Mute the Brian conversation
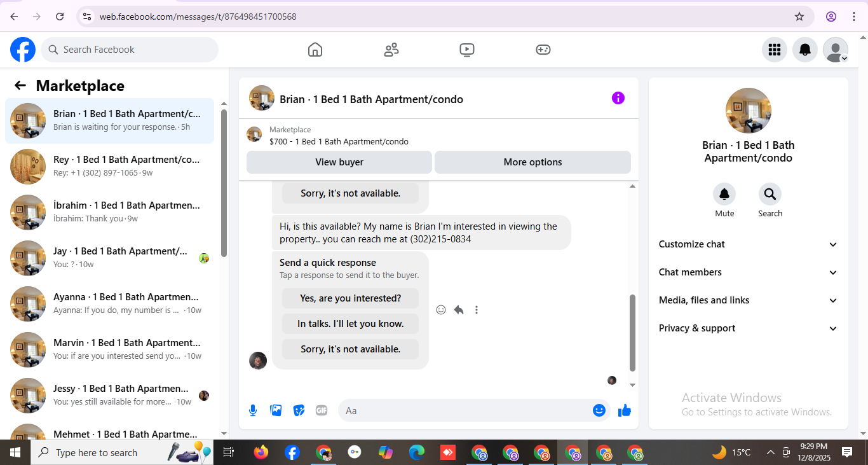Viewport: 868px width, 465px height. (x=724, y=194)
